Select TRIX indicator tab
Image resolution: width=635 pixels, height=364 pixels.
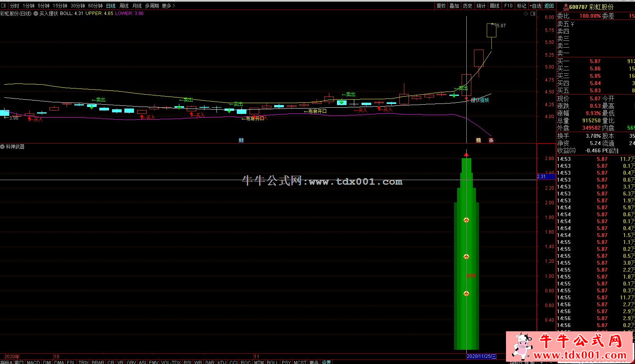pyautogui.click(x=84, y=362)
